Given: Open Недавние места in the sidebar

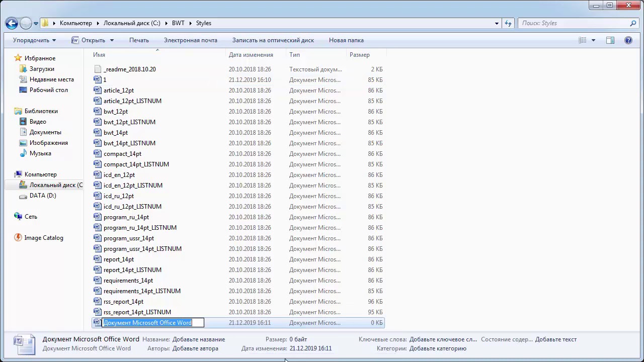Looking at the screenshot, I should pyautogui.click(x=51, y=79).
